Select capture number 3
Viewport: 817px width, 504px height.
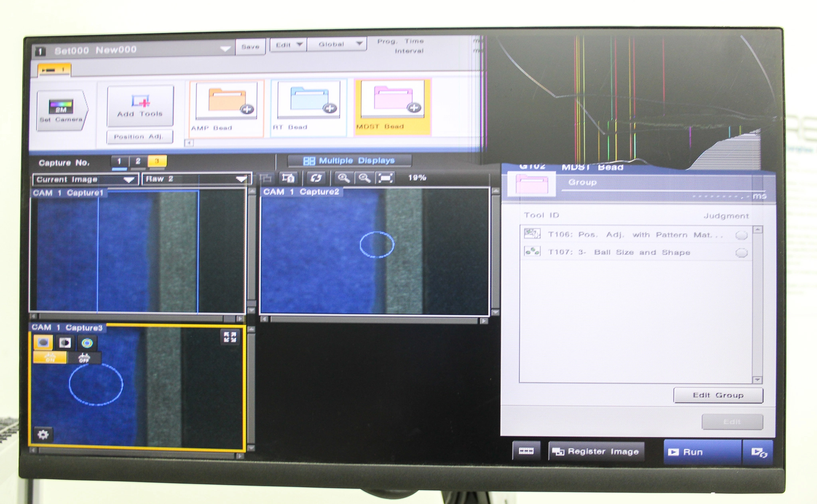point(157,161)
